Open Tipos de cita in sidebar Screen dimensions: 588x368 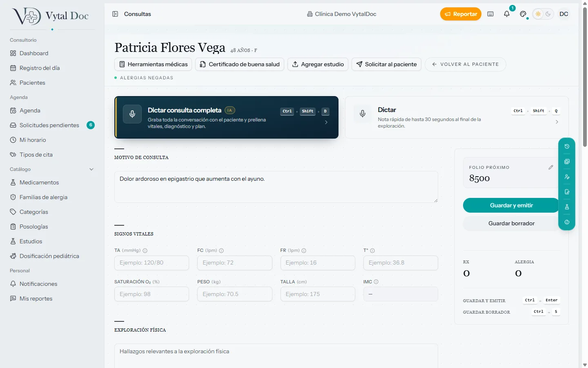point(52,155)
